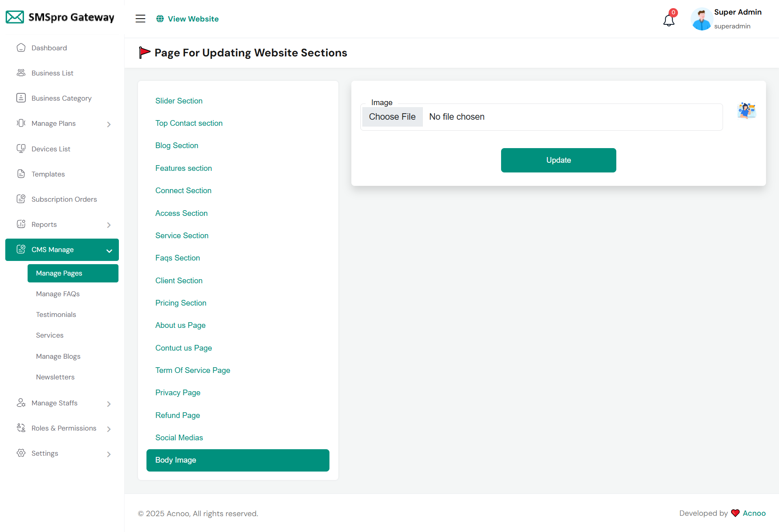Click the SMSpro Gateway envelope logo
This screenshot has height=532, width=779.
pyautogui.click(x=15, y=17)
